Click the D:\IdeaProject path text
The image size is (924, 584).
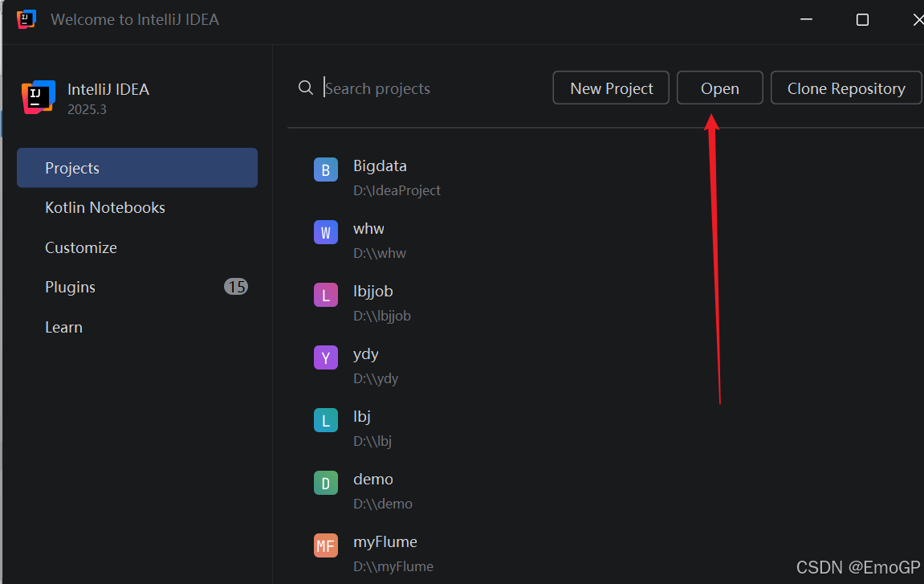coord(397,190)
